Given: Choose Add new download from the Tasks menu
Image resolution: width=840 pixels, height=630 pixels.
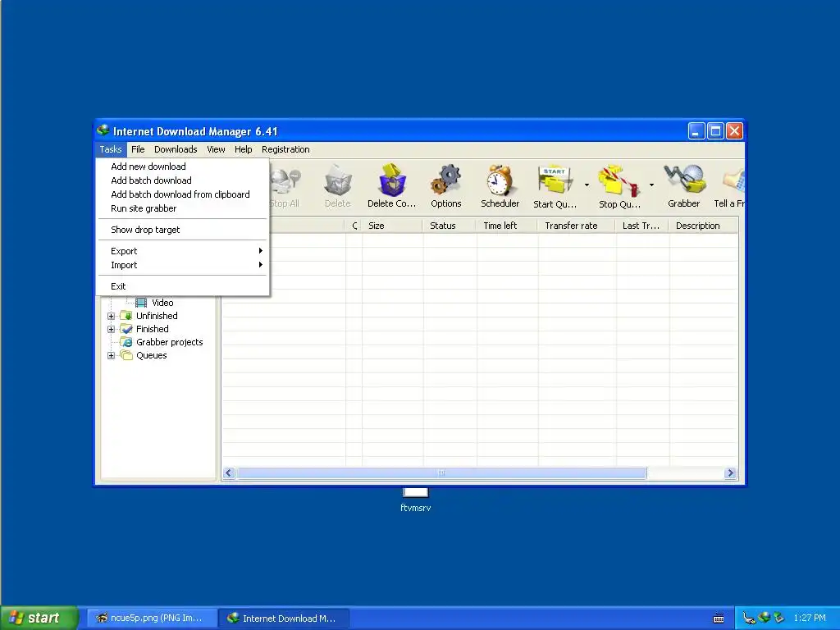Looking at the screenshot, I should pyautogui.click(x=182, y=166).
